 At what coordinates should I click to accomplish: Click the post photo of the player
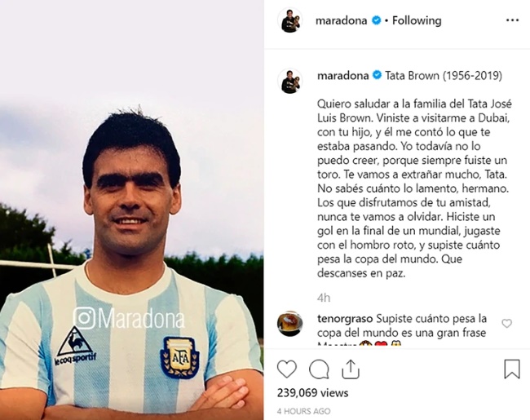132,210
